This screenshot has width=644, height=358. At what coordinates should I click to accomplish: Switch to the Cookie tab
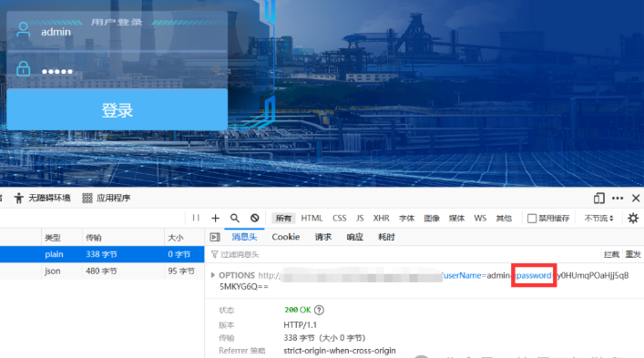[x=286, y=237]
